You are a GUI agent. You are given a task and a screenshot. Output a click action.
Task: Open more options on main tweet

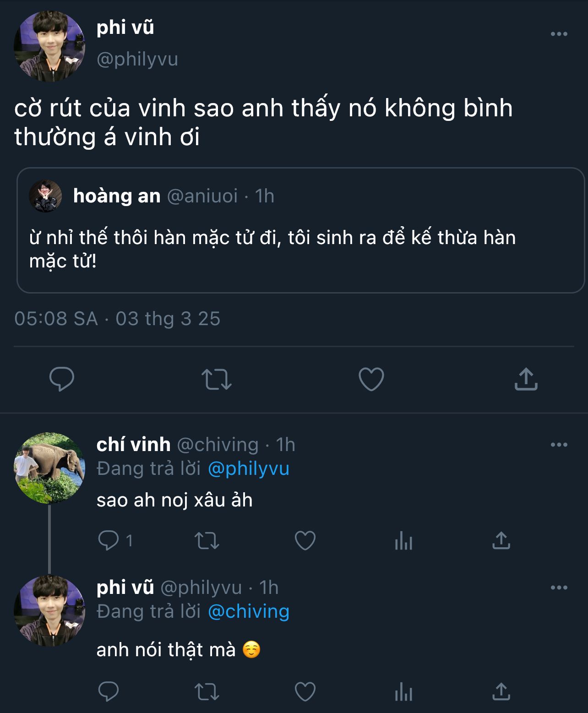559,34
